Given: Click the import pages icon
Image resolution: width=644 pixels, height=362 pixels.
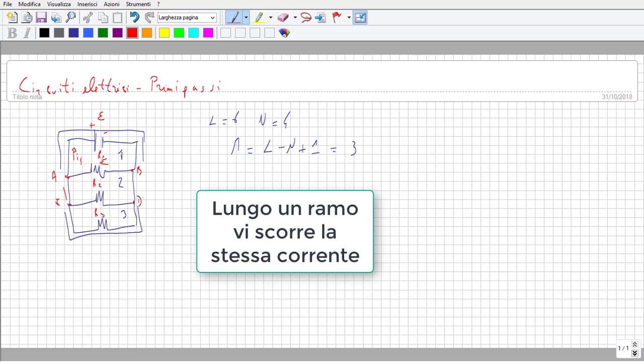Looking at the screenshot, I should (x=56, y=18).
